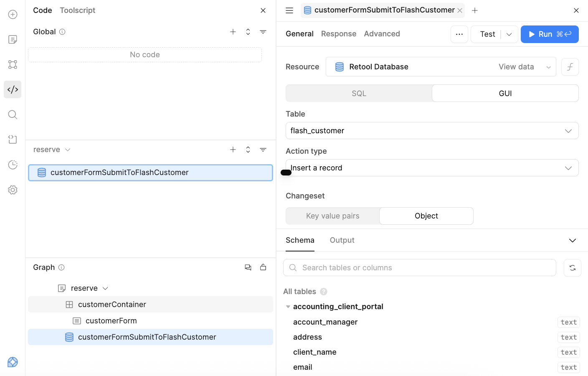Viewport: 588px width, 376px height.
Task: Switch query mode to SQL
Action: [359, 94]
